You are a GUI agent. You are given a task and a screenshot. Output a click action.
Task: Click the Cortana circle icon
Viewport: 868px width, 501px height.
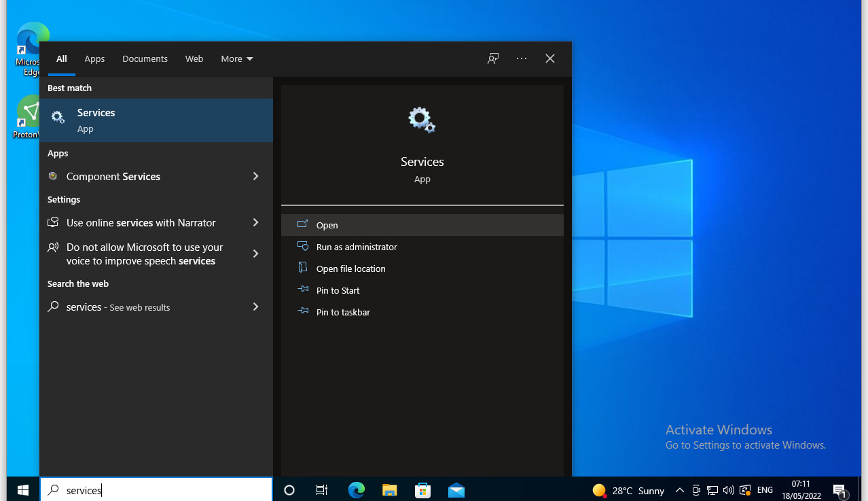(x=289, y=490)
